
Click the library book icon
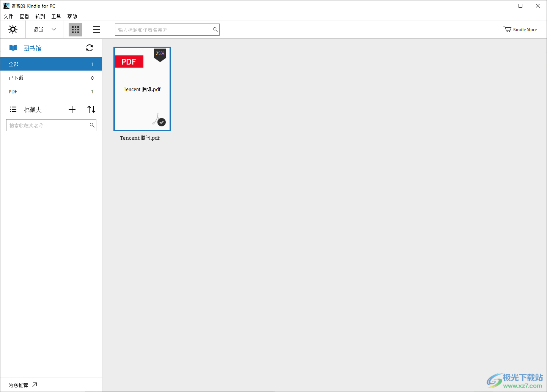13,48
